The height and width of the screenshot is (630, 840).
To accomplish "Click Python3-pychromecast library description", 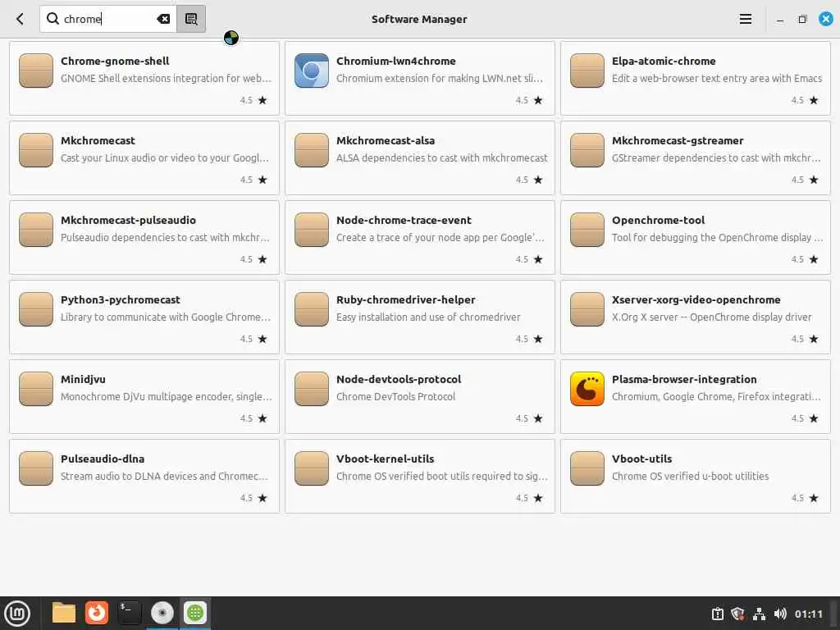I will 166,317.
